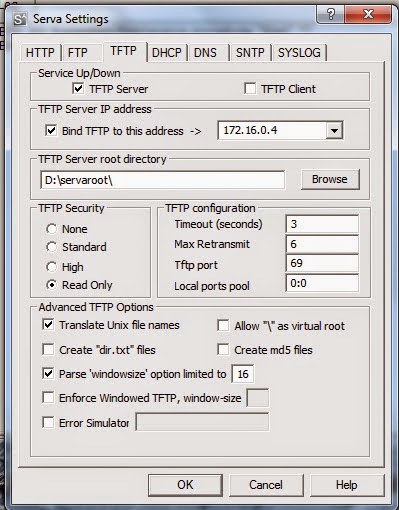Enable Allow backslash as virtual root

click(x=223, y=325)
